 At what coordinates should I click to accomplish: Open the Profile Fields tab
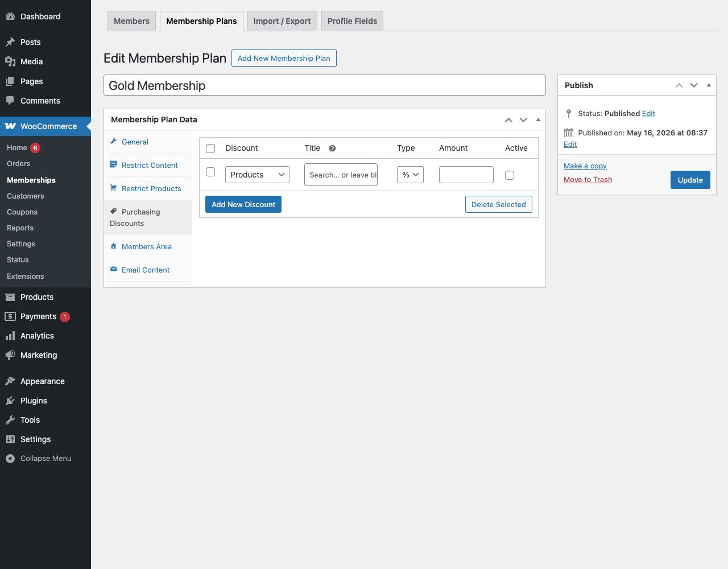tap(353, 21)
